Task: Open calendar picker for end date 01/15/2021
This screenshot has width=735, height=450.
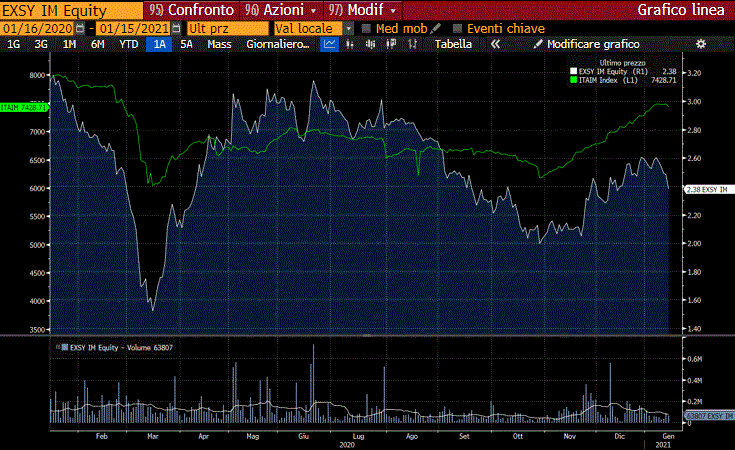Action: (176, 29)
